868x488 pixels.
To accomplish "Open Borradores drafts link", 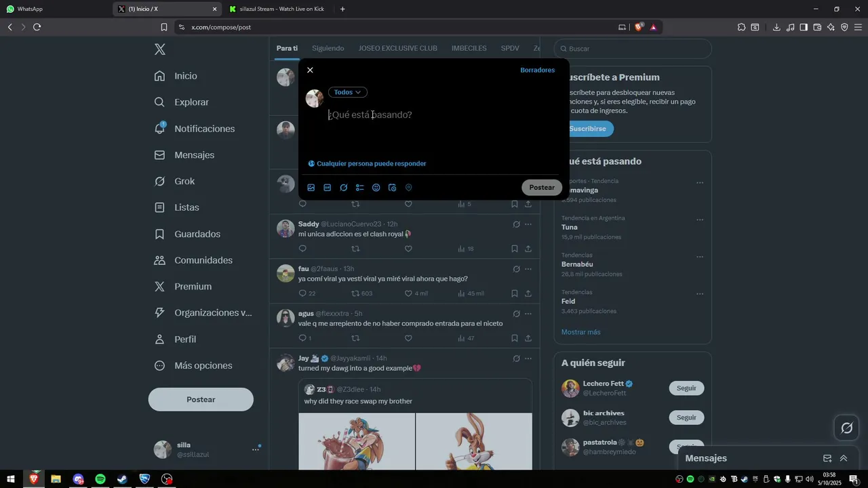I will [537, 70].
